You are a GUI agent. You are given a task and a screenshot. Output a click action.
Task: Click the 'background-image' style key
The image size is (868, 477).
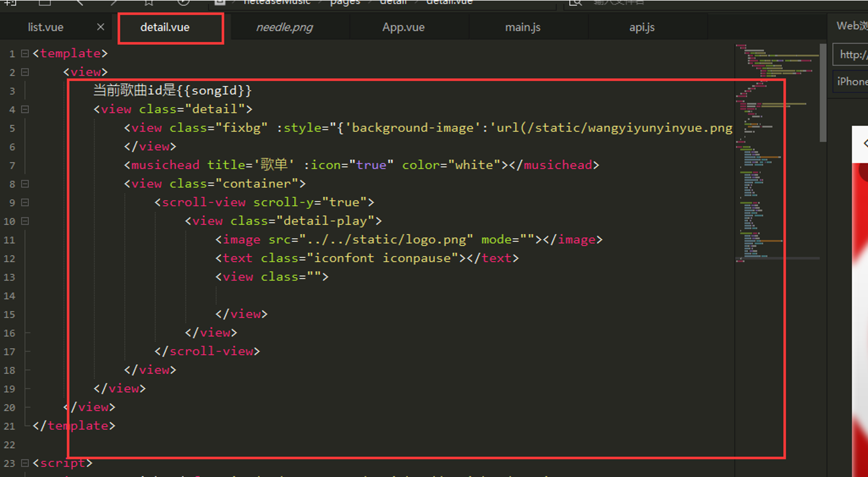tap(413, 128)
